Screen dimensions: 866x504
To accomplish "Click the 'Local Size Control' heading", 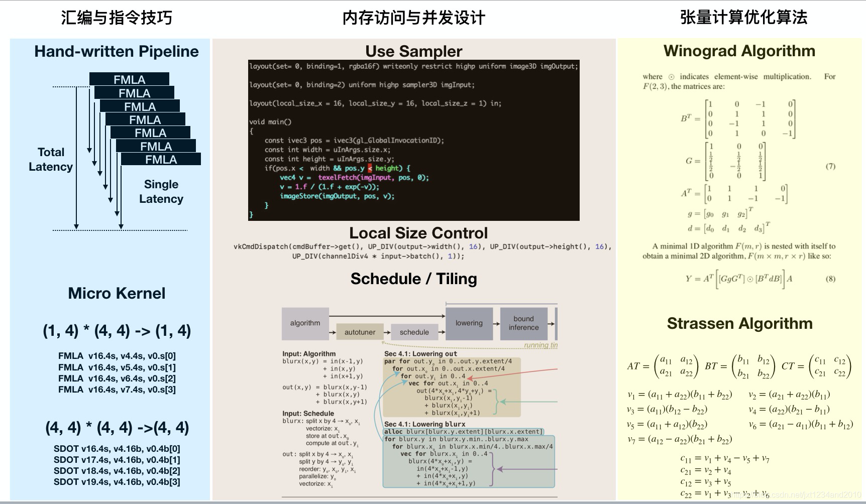I will click(418, 233).
